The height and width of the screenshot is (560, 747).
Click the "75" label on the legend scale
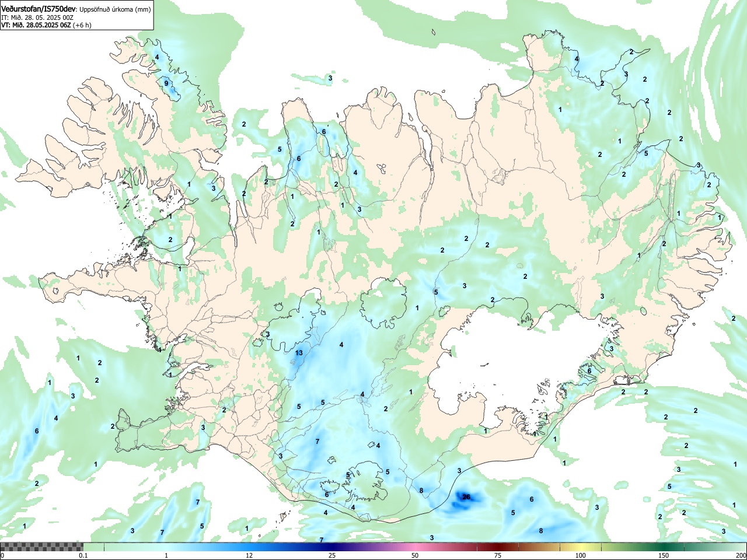pyautogui.click(x=498, y=555)
